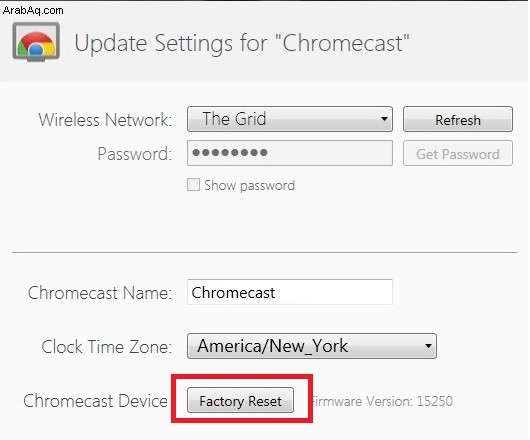Click the Clock Time Zone label
This screenshot has height=440, width=530.
pos(107,347)
